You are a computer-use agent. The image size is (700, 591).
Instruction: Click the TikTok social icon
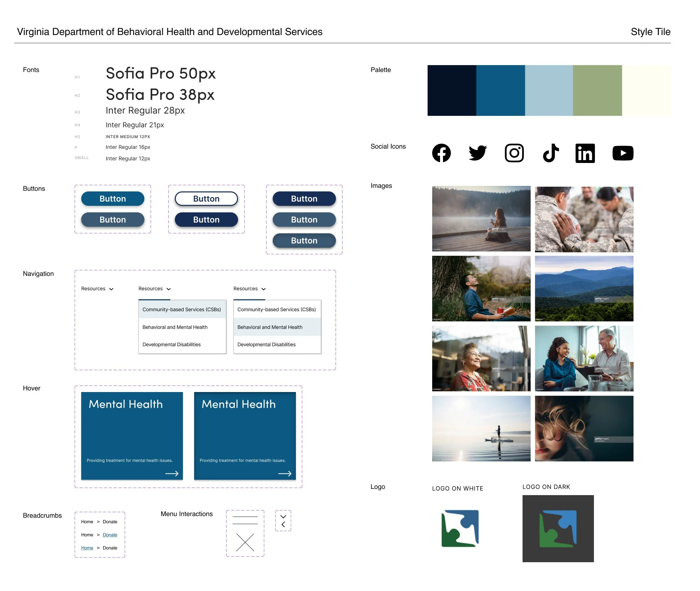click(550, 153)
